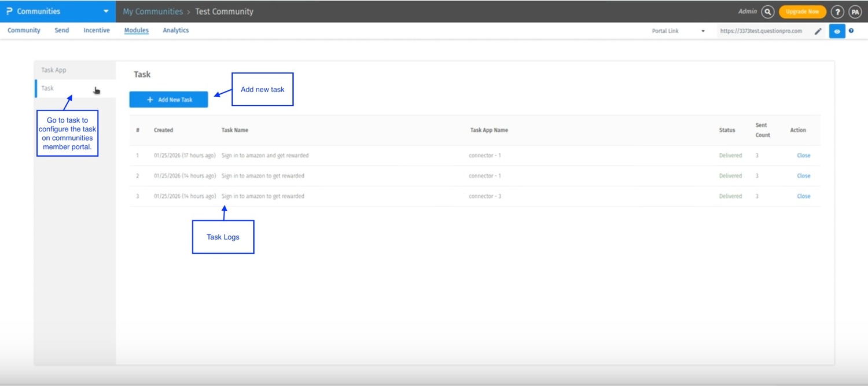
Task: Click the Delivered status in row 1
Action: pyautogui.click(x=730, y=156)
